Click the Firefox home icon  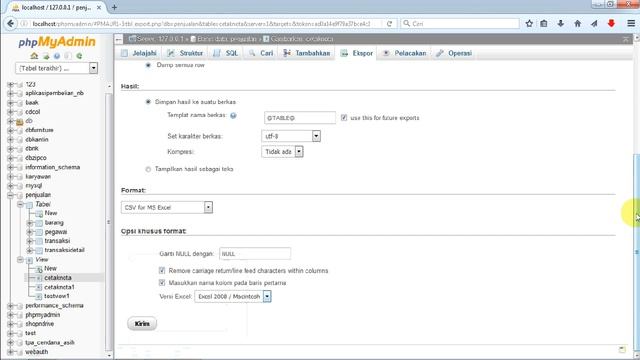pos(577,24)
